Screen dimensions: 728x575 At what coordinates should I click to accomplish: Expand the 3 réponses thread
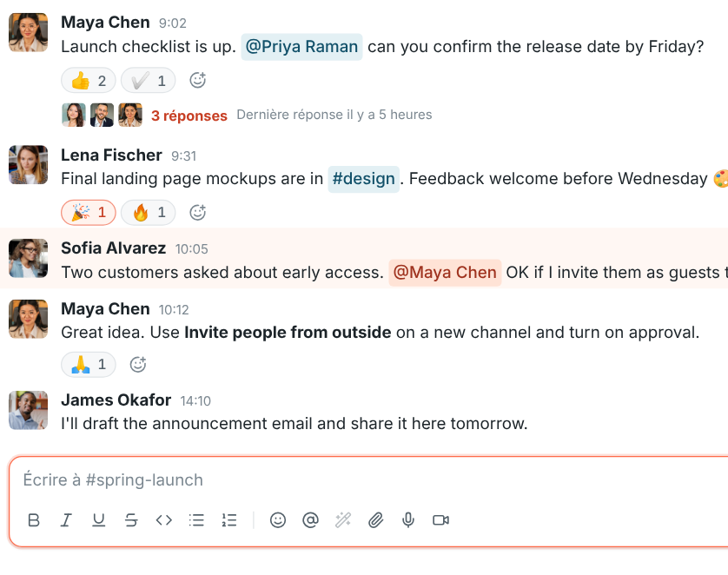(x=189, y=116)
